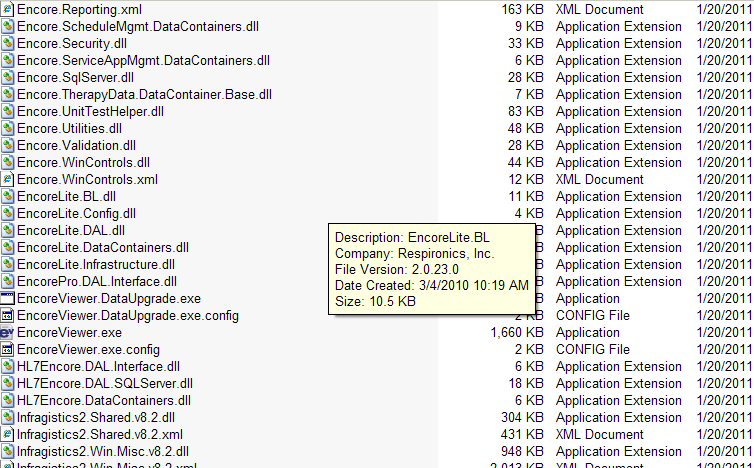The image size is (754, 468).
Task: Select the Encore.UnitTestHelper.dll file name
Action: pos(90,111)
